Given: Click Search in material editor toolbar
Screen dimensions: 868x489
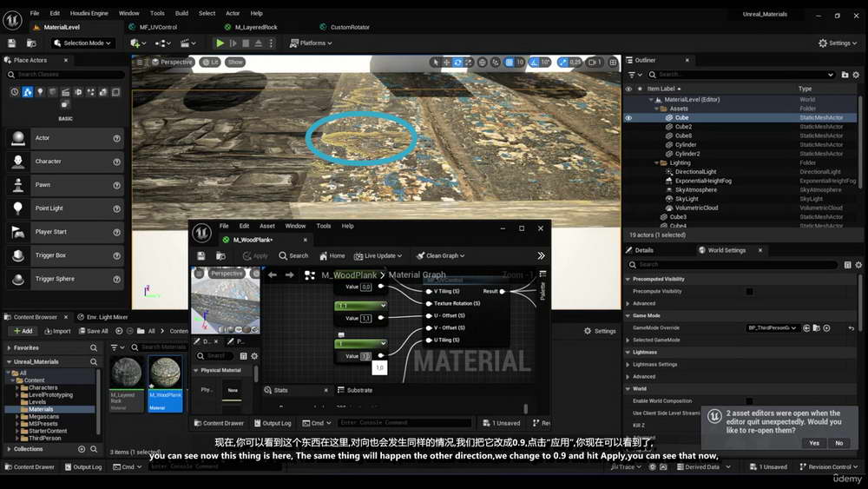Looking at the screenshot, I should (x=293, y=256).
